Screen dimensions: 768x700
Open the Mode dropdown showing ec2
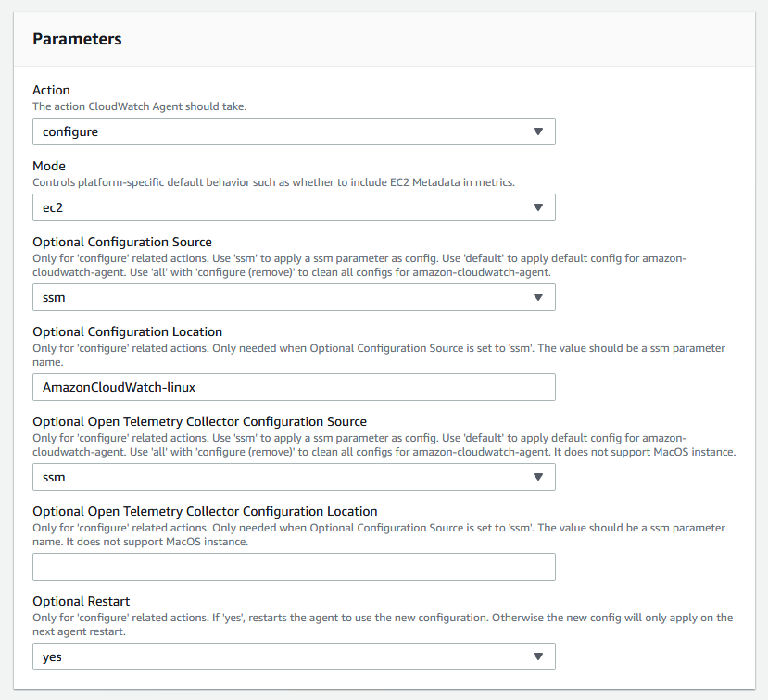click(x=294, y=207)
